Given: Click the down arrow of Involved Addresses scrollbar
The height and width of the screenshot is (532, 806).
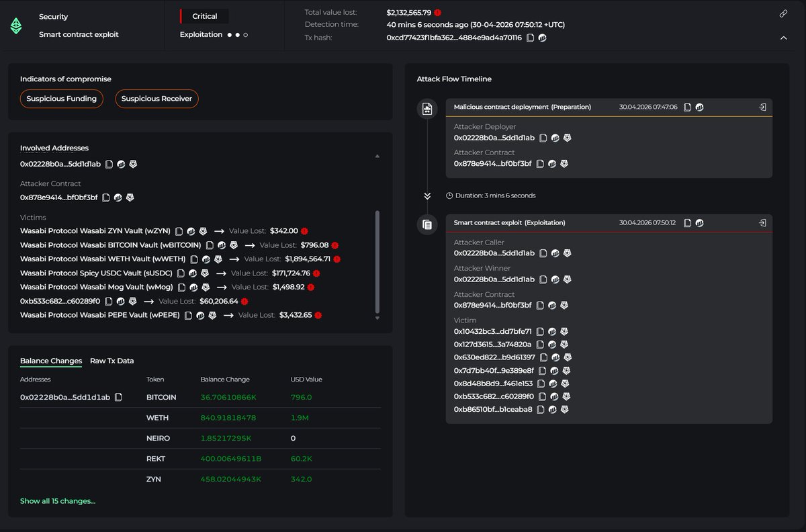Looking at the screenshot, I should tap(377, 318).
